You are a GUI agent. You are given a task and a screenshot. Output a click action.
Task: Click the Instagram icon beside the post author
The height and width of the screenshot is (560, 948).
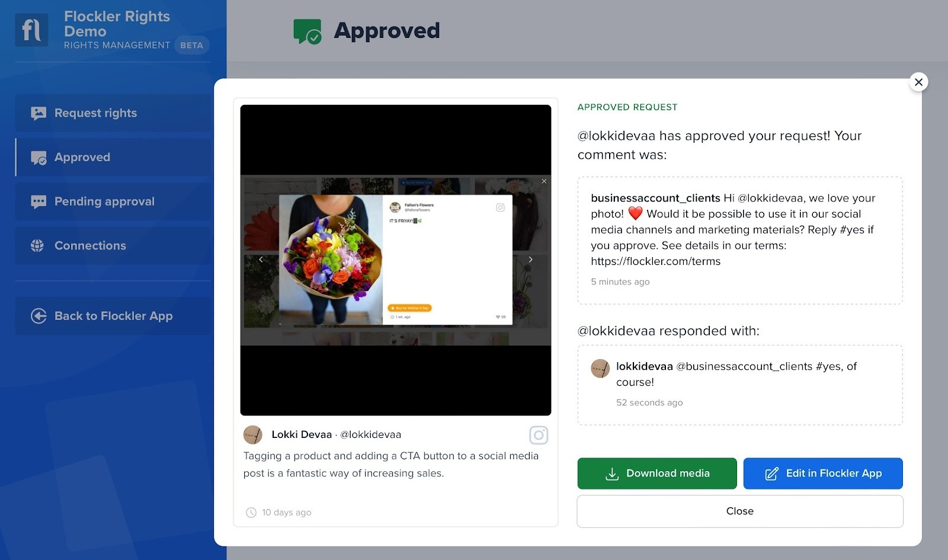(x=539, y=436)
